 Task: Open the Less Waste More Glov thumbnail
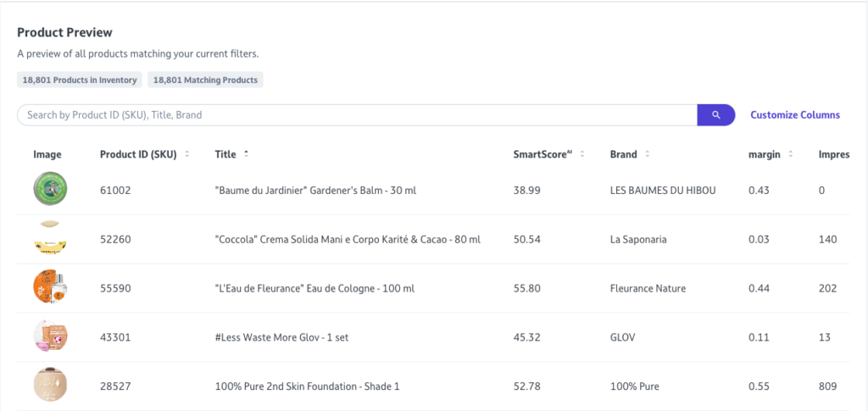pos(50,336)
